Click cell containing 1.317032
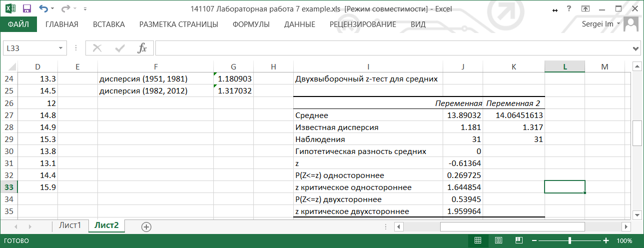This screenshot has width=644, height=248. tap(234, 91)
